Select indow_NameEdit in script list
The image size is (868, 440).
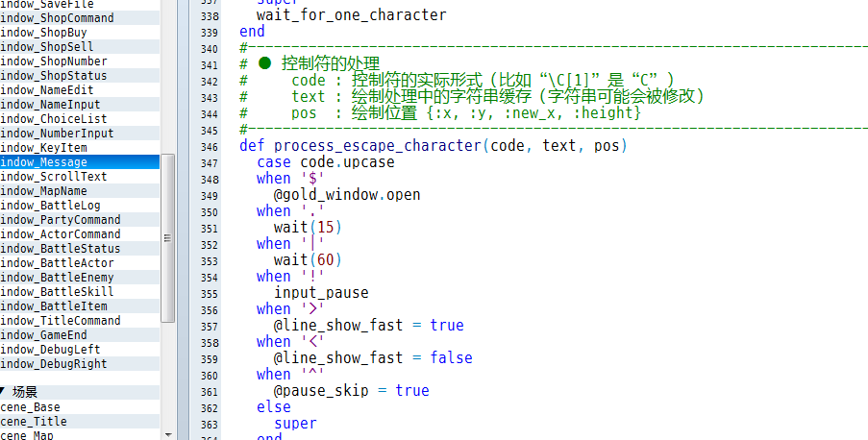coord(80,90)
